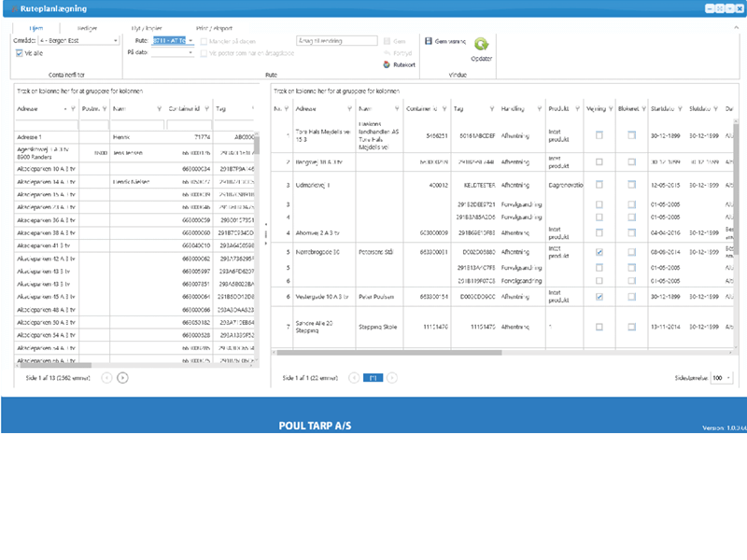747x560 pixels.
Task: Select page 1 button in right grid
Action: click(373, 378)
